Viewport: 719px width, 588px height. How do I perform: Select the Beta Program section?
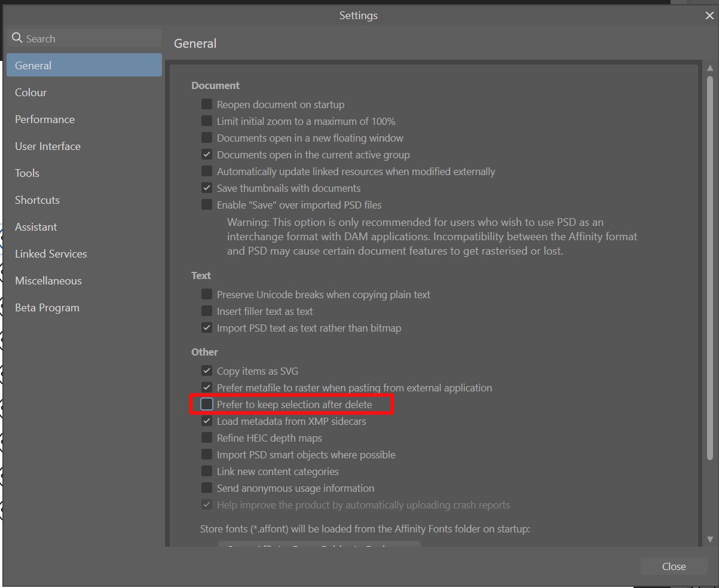coord(47,307)
